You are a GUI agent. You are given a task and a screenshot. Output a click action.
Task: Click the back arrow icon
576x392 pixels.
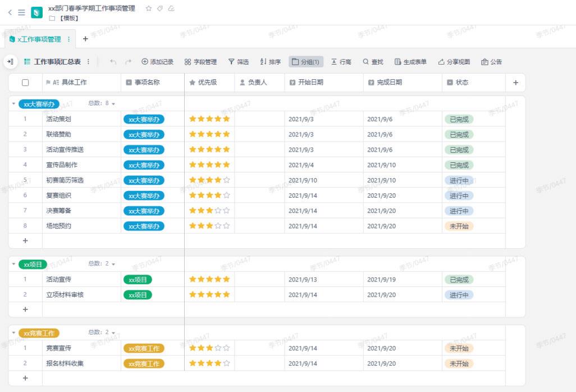click(10, 12)
